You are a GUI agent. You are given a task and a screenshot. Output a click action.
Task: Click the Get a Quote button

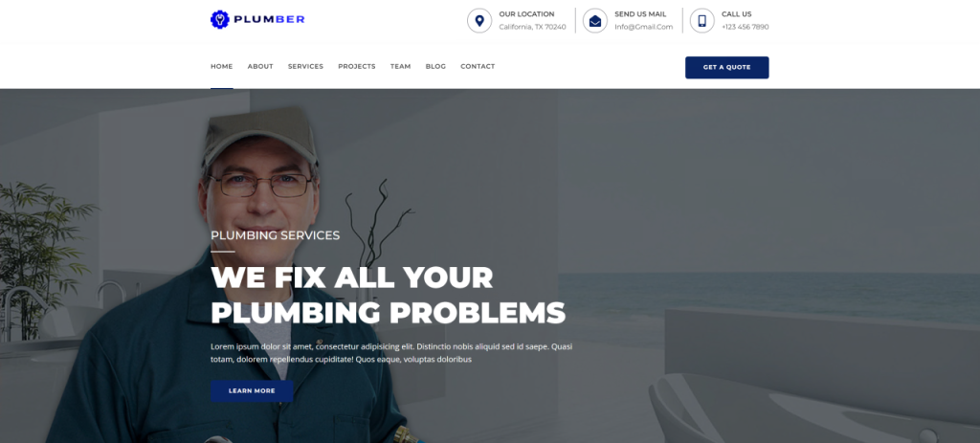(727, 68)
